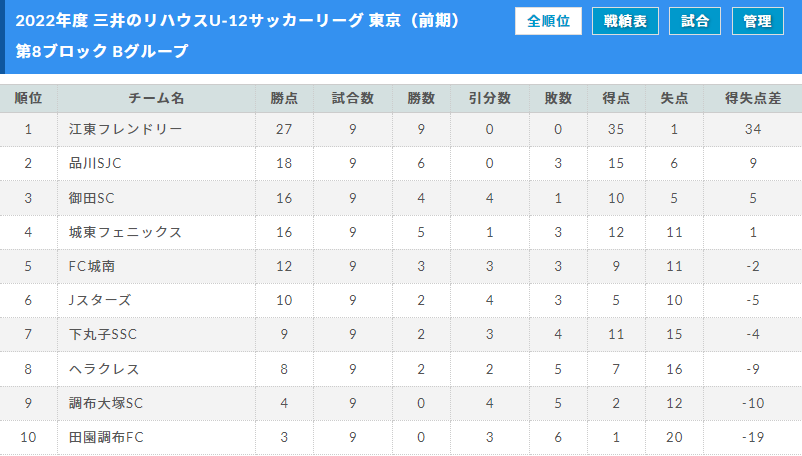This screenshot has height=456, width=802.
Task: Select 調布大塚SC in the table
Action: [106, 403]
